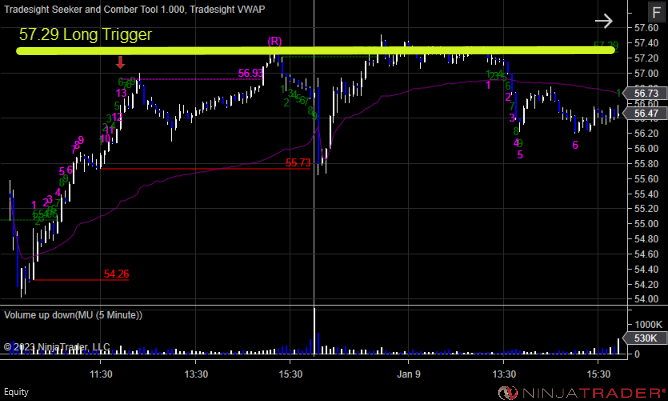The width and height of the screenshot is (668, 401).
Task: Click the magenta 6 countdown near 56.00
Action: point(575,145)
